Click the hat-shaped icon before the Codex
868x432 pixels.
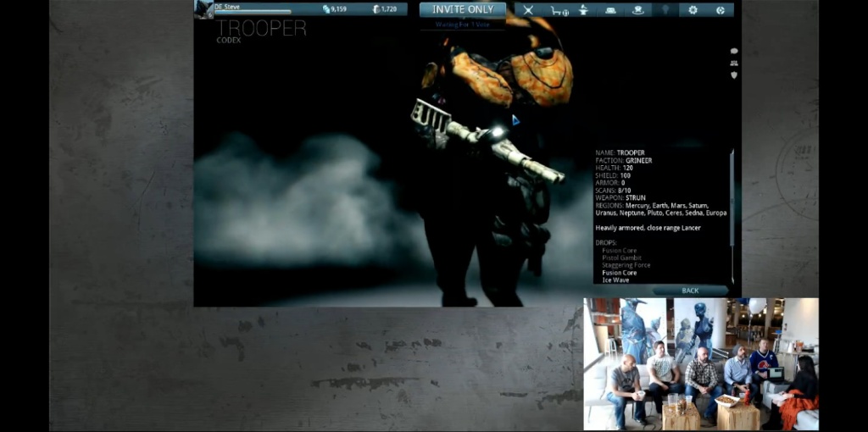coord(638,10)
